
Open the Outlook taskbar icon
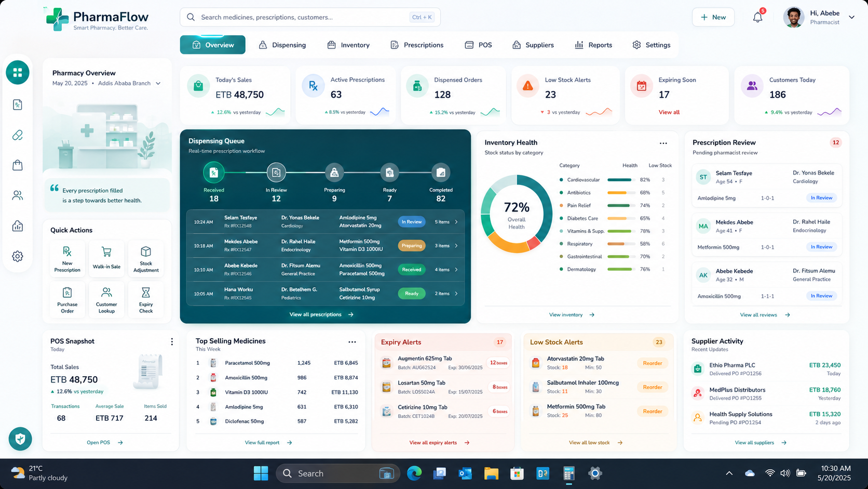pos(465,473)
